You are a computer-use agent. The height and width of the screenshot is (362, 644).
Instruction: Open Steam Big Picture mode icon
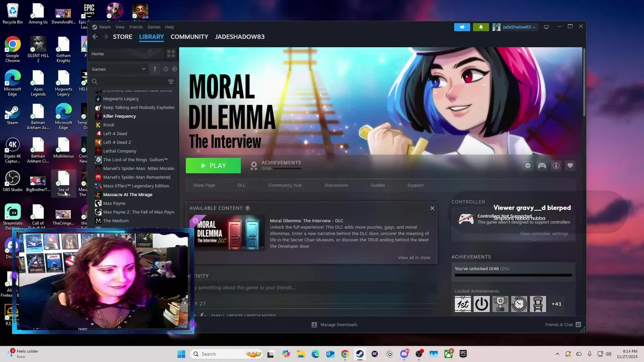(546, 27)
